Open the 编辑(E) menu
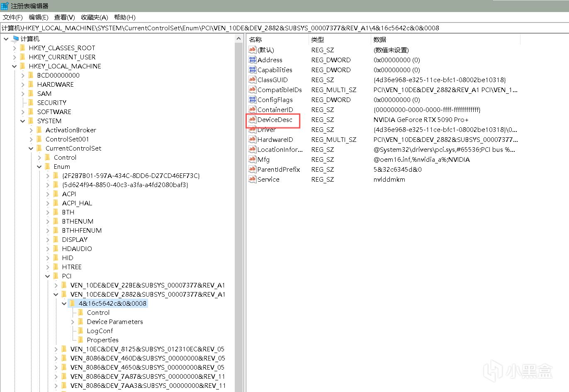The width and height of the screenshot is (569, 392). point(39,17)
